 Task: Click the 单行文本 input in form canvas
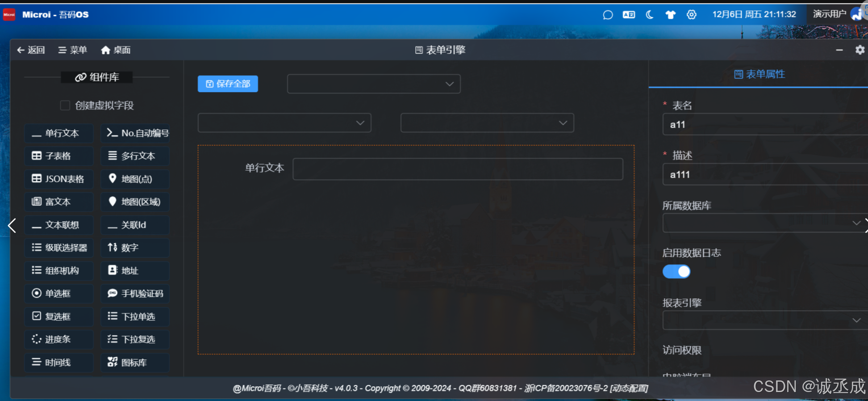[458, 169]
